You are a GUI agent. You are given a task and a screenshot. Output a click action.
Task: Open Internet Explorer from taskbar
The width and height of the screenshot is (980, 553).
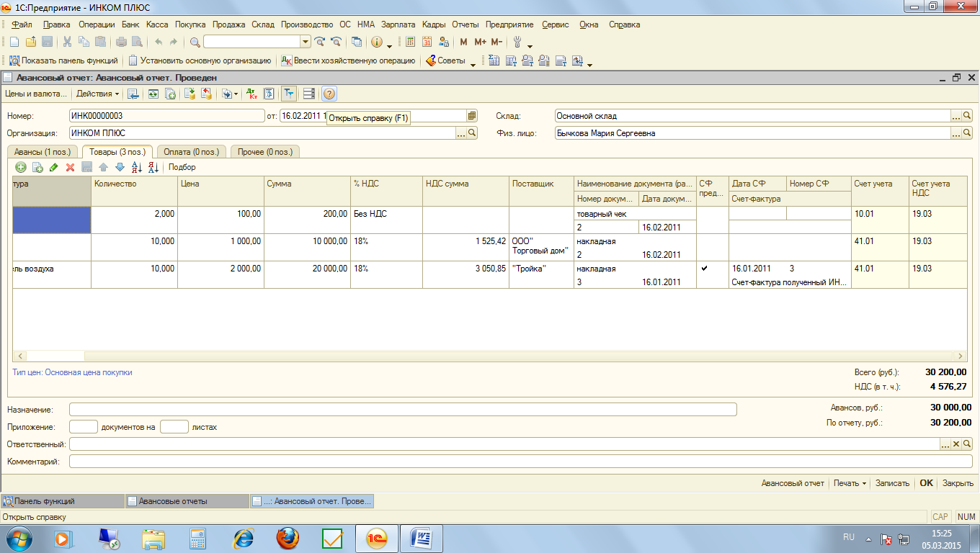[x=243, y=538]
